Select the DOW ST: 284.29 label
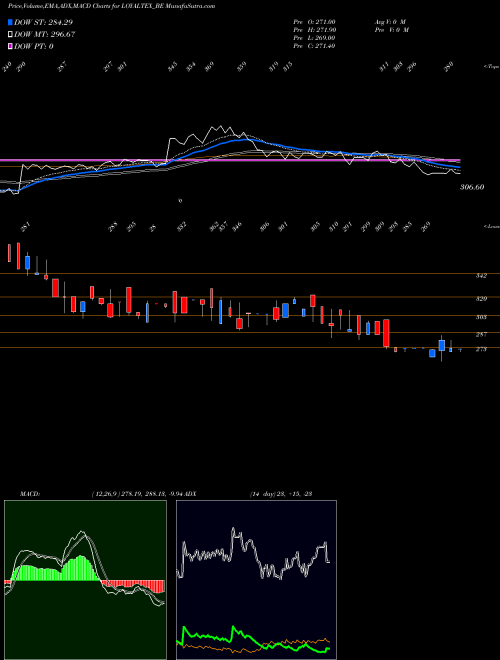500x660 pixels. coord(43,22)
